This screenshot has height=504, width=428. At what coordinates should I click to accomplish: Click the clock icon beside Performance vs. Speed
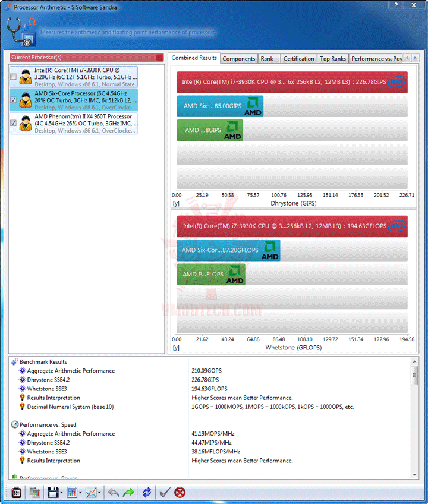[14, 424]
